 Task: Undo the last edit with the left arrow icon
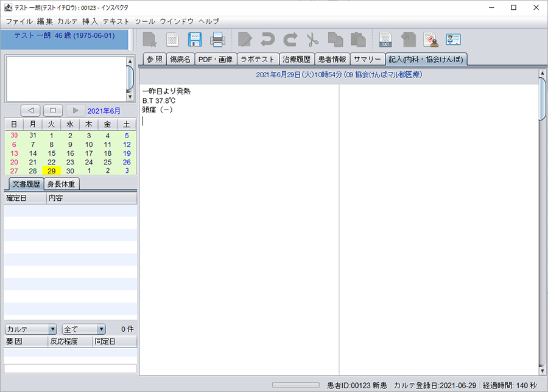(267, 40)
